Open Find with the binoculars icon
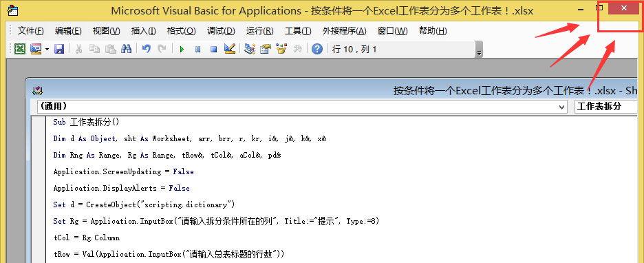The width and height of the screenshot is (644, 263). pyautogui.click(x=126, y=50)
